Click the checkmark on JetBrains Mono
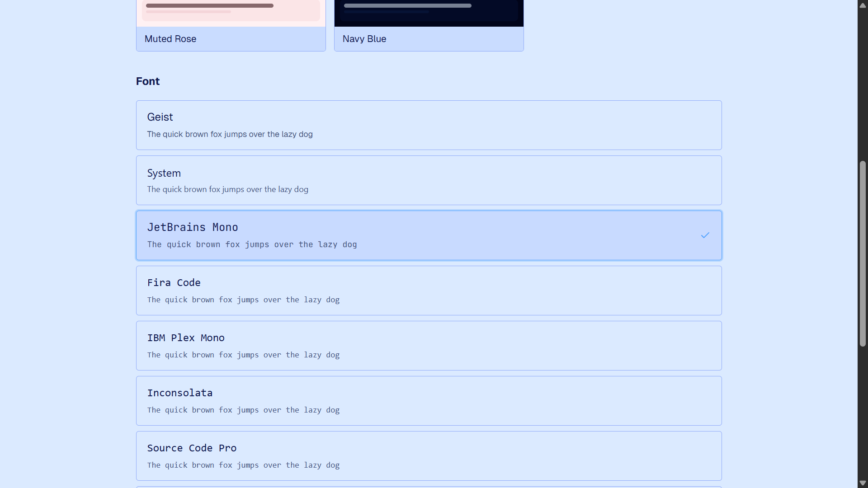 705,235
